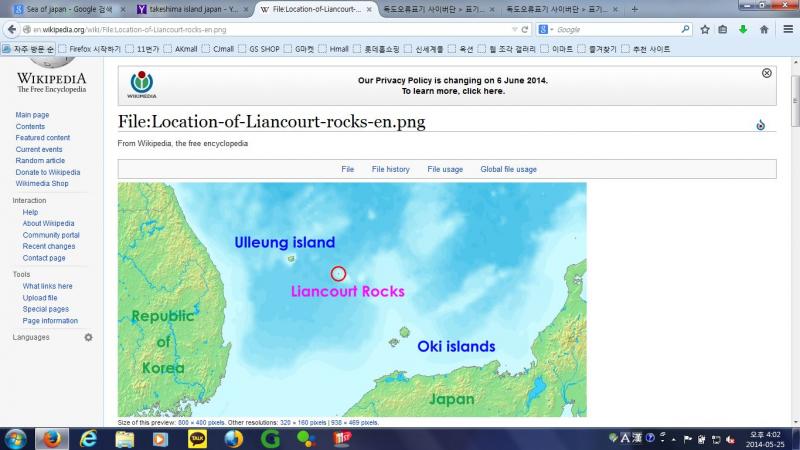Open the bookmarks list icon
The width and height of the screenshot is (800, 450).
pos(723,30)
